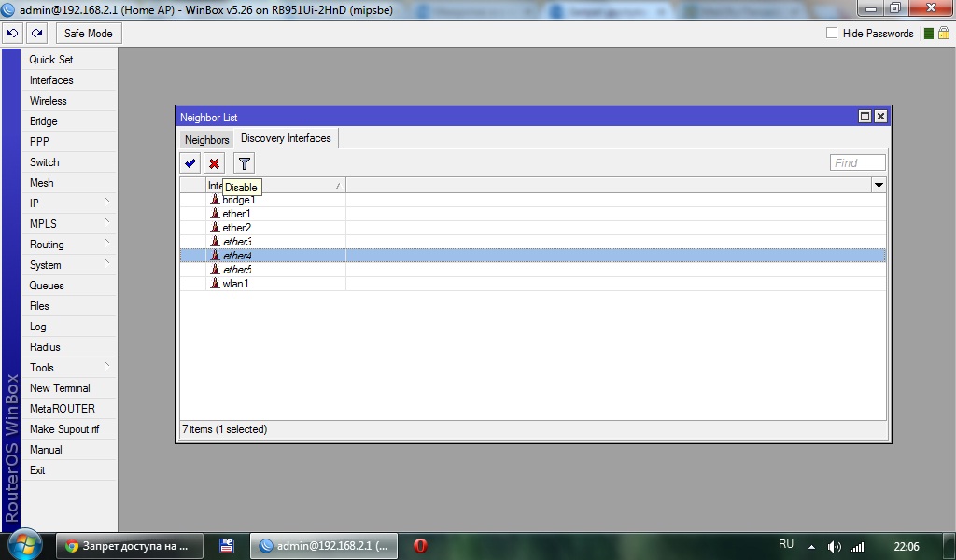The image size is (956, 560).
Task: Select the ether1 row
Action: tap(533, 214)
